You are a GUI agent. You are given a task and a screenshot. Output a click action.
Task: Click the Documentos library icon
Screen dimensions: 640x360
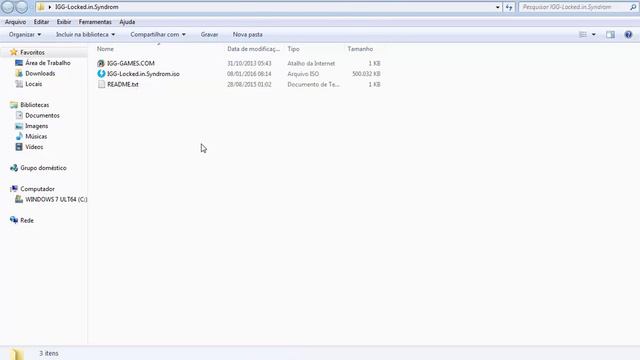click(x=19, y=116)
